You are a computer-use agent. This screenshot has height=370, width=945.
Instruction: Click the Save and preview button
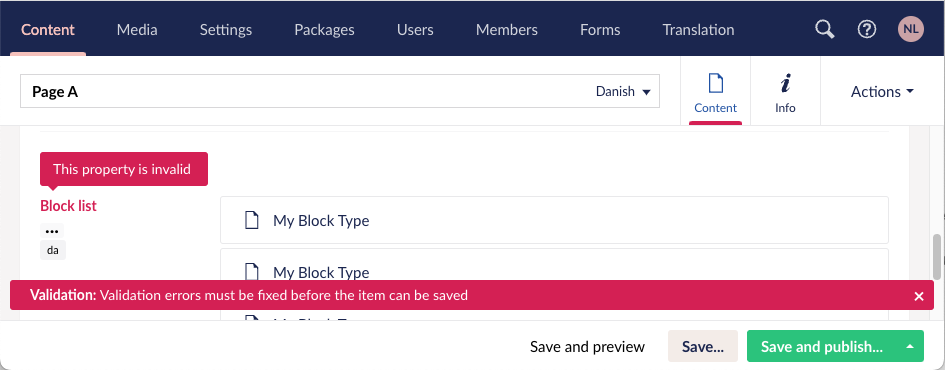click(587, 346)
